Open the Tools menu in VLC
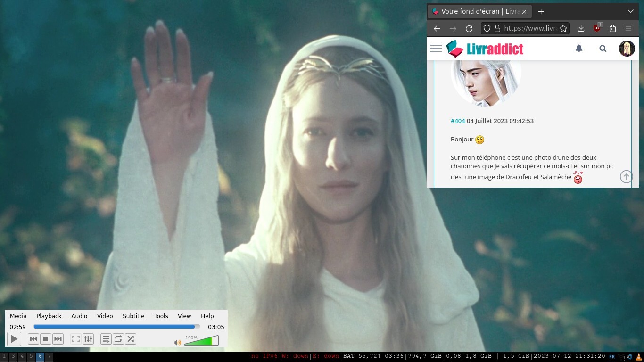The width and height of the screenshot is (644, 362). coord(161,316)
